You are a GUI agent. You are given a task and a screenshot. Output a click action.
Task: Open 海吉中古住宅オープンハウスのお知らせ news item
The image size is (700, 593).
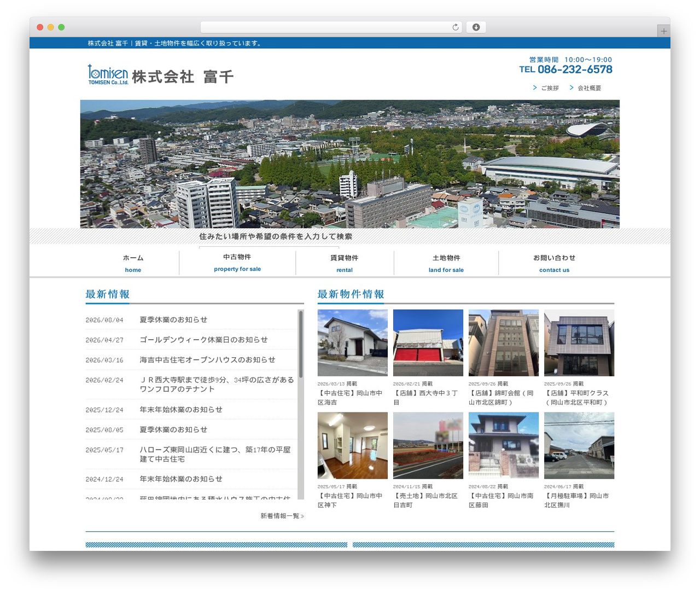(207, 360)
